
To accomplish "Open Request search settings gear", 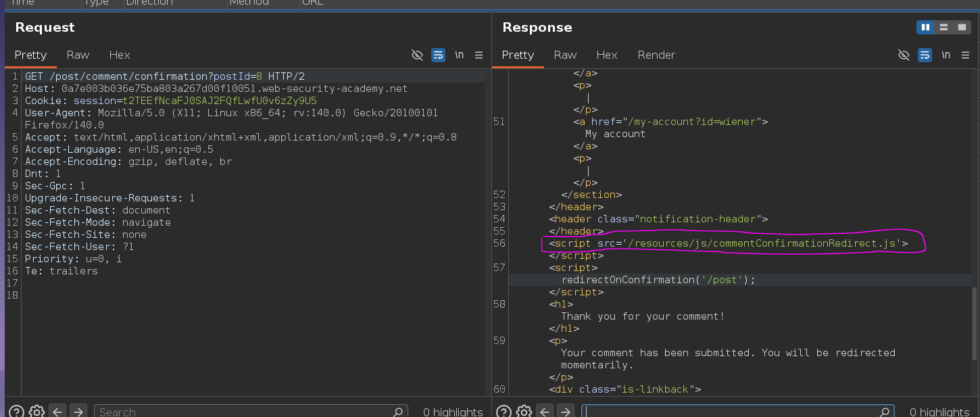I will (x=36, y=412).
